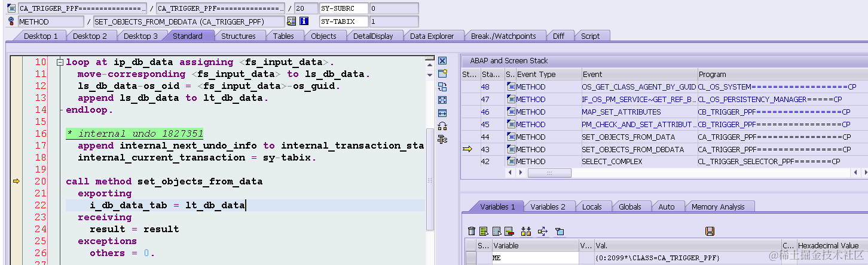The height and width of the screenshot is (265, 868).
Task: Click the delete trash icon in Variables toolbar
Action: coord(472,231)
